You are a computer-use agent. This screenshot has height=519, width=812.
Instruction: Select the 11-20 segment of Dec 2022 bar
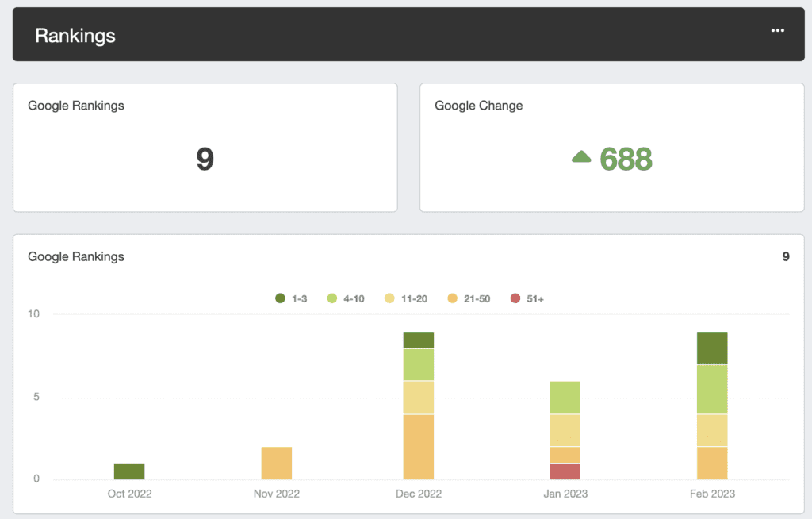click(x=419, y=398)
